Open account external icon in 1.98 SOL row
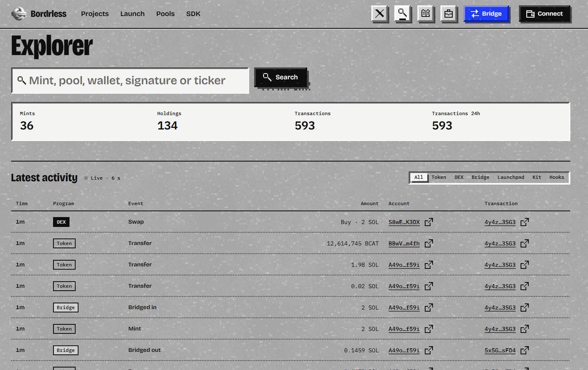The image size is (588, 370). pos(429,265)
